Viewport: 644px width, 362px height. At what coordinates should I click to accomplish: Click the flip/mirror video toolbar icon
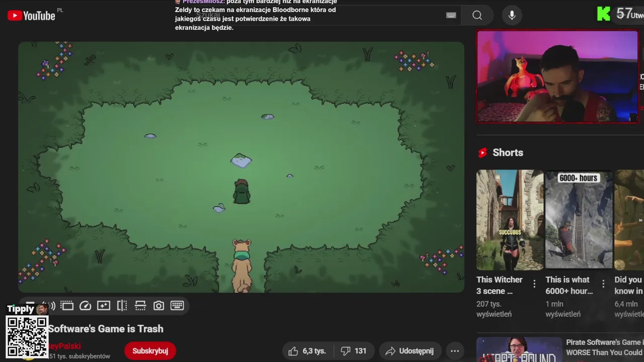point(122,306)
